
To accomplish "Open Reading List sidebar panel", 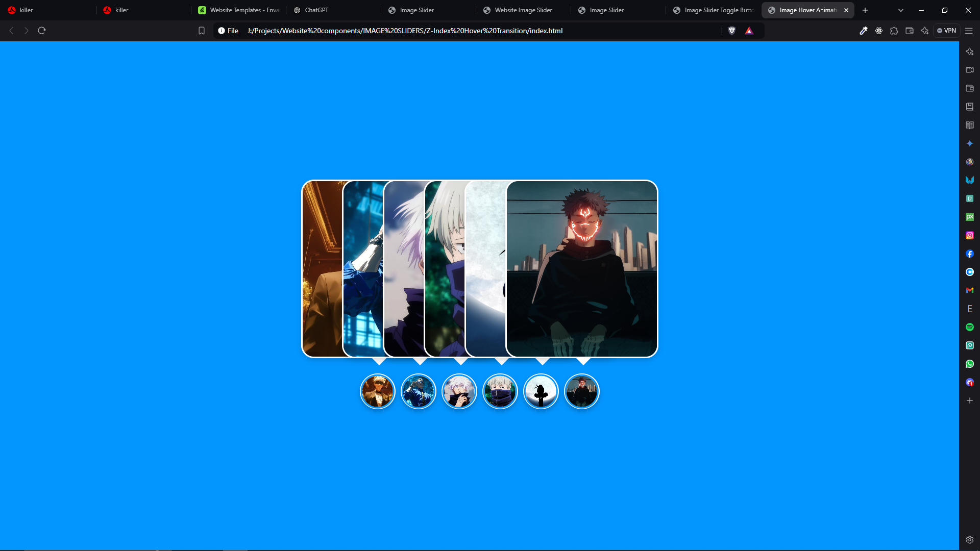I will [970, 125].
